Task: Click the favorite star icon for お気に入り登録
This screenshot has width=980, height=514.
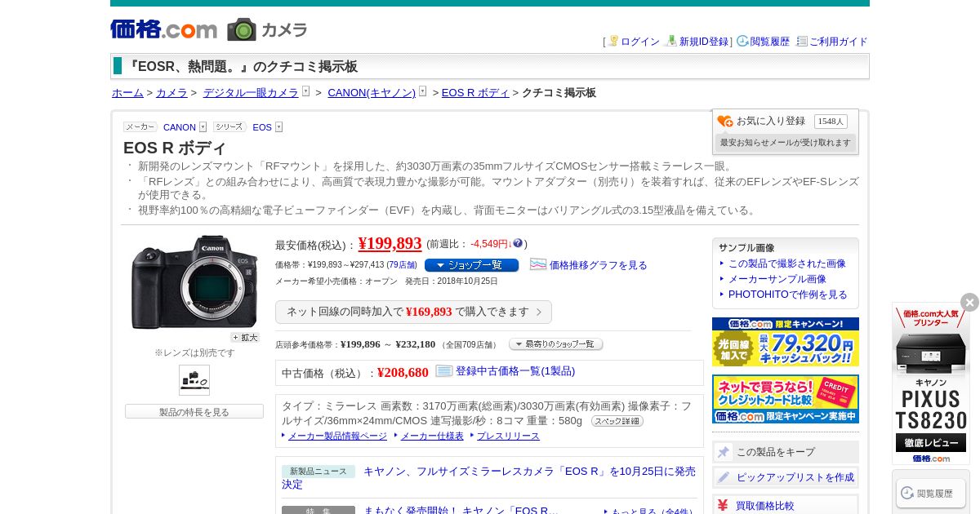Action: point(725,122)
